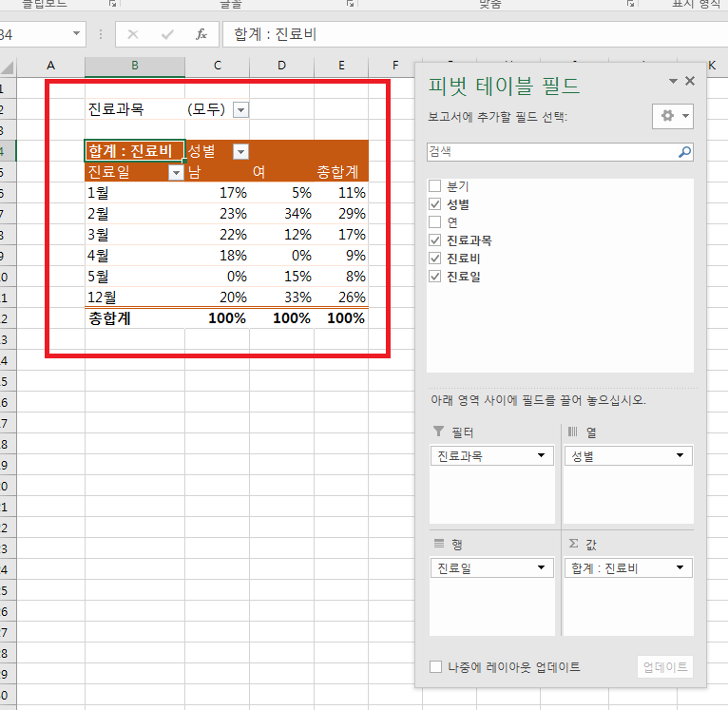Image resolution: width=728 pixels, height=710 pixels.
Task: Open the 진료과목 (모두) filter dropdown in the sheet
Action: [x=240, y=109]
